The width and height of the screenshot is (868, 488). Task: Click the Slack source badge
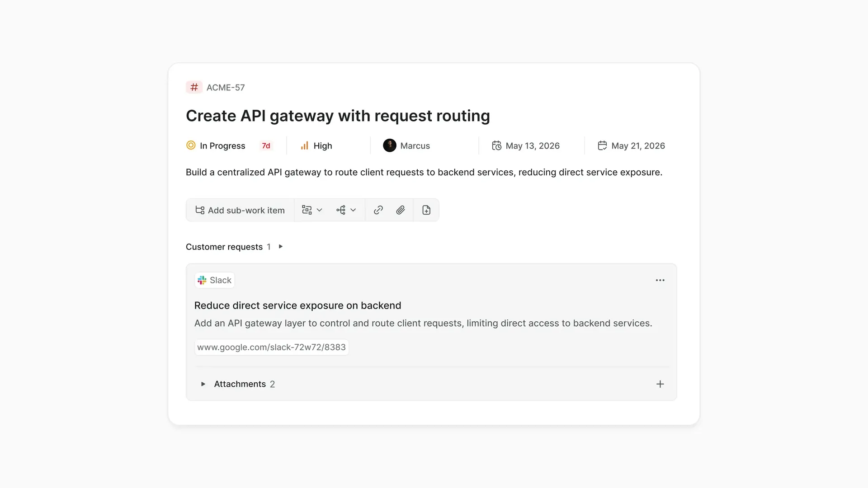coord(215,280)
